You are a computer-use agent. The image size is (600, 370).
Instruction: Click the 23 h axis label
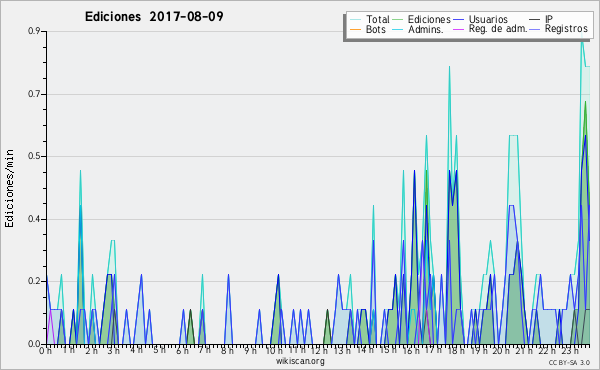pyautogui.click(x=570, y=350)
